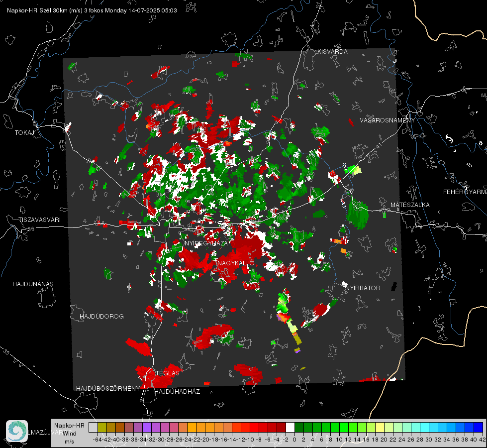Click the 'm/s' unit label in the legend
Screen dimensions: 487x448
(x=69, y=442)
